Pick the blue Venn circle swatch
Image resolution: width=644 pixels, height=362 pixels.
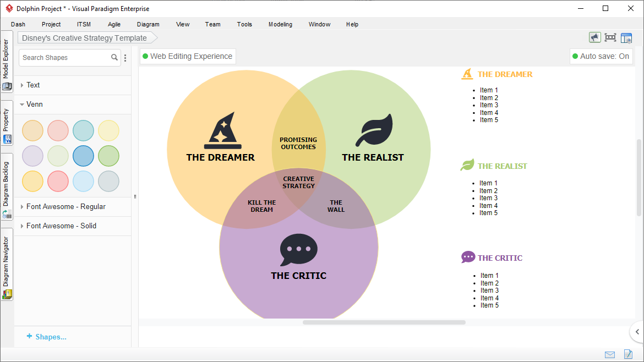point(83,156)
